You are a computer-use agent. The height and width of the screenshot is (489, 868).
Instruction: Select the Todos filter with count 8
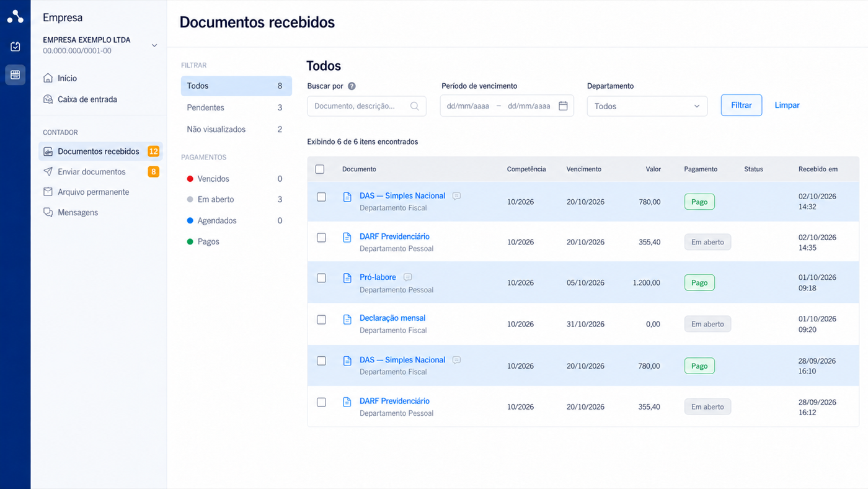236,86
